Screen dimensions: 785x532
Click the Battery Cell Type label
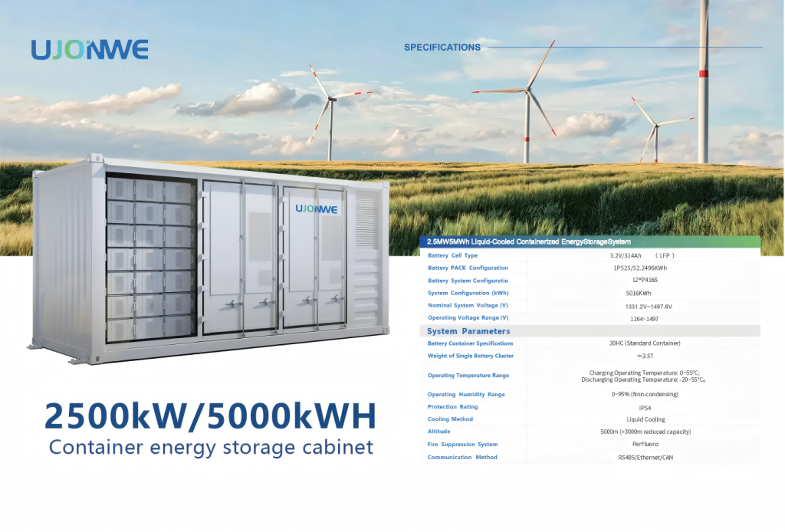[x=452, y=255]
